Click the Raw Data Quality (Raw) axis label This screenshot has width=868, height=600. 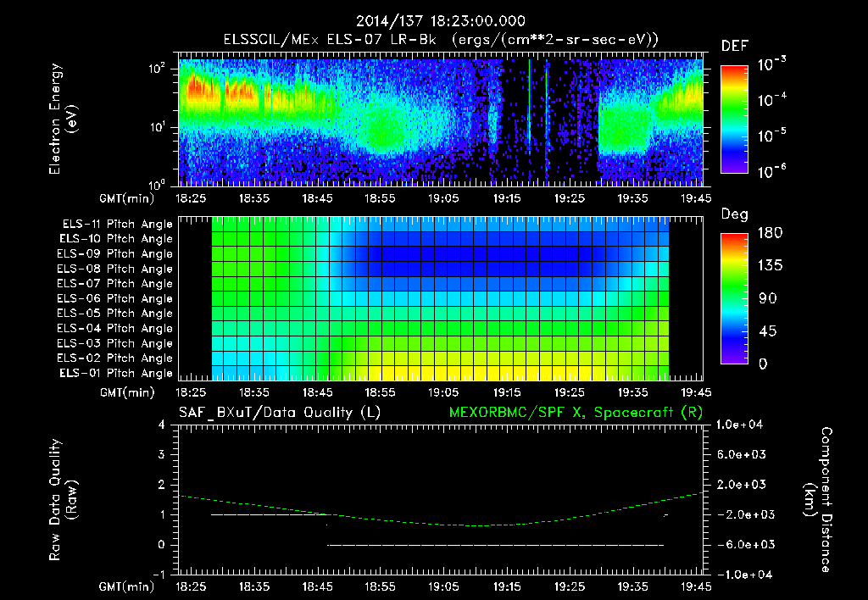(x=63, y=500)
